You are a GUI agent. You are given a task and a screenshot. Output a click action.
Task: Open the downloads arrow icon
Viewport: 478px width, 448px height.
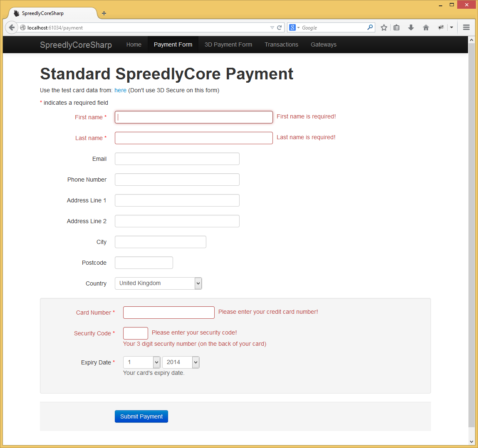[411, 28]
